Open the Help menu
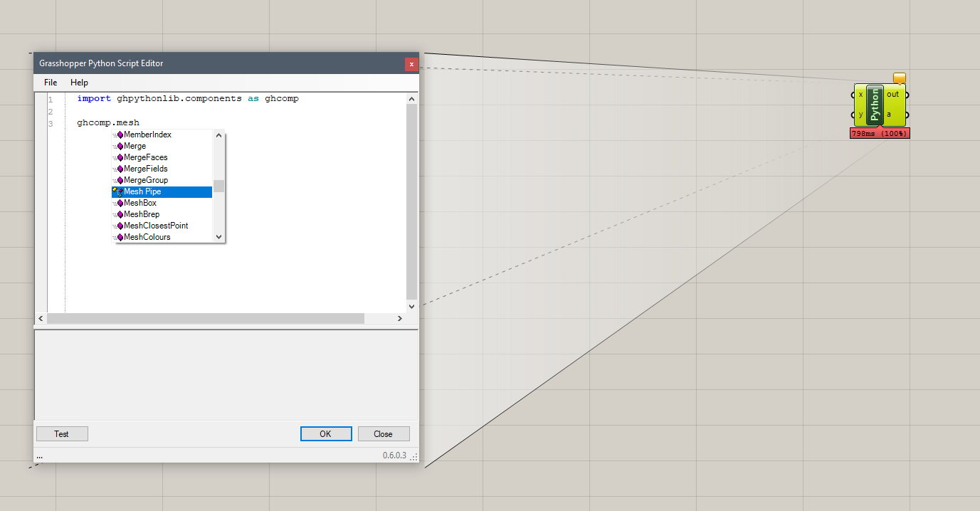The image size is (980, 511). click(x=78, y=82)
